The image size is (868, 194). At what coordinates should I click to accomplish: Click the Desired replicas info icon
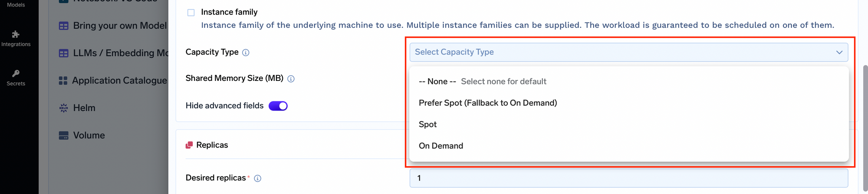(x=257, y=178)
